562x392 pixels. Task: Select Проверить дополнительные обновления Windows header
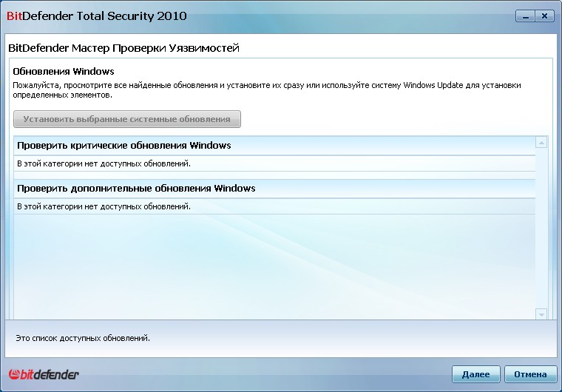(x=274, y=189)
